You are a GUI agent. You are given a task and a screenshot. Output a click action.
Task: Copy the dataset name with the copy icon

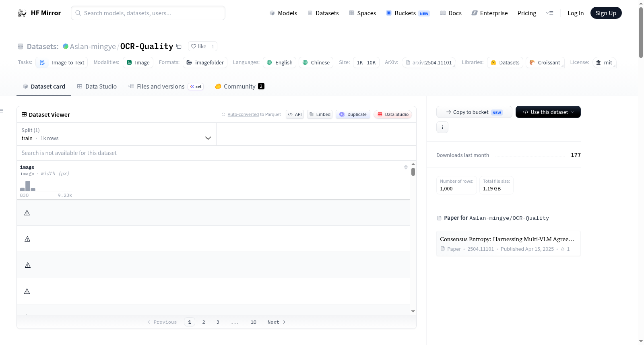tap(179, 46)
